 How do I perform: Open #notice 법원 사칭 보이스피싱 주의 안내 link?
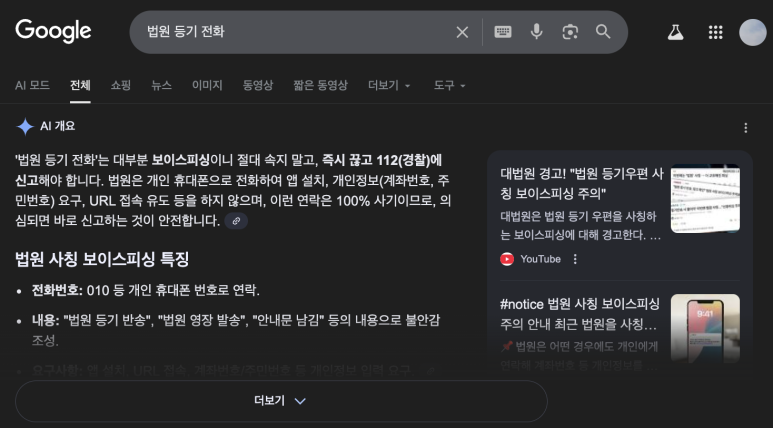point(580,314)
